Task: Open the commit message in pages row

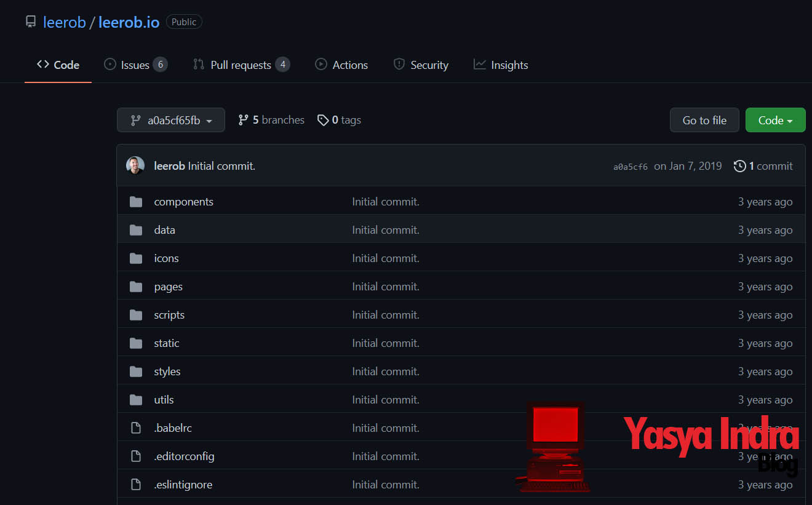Action: pos(386,287)
